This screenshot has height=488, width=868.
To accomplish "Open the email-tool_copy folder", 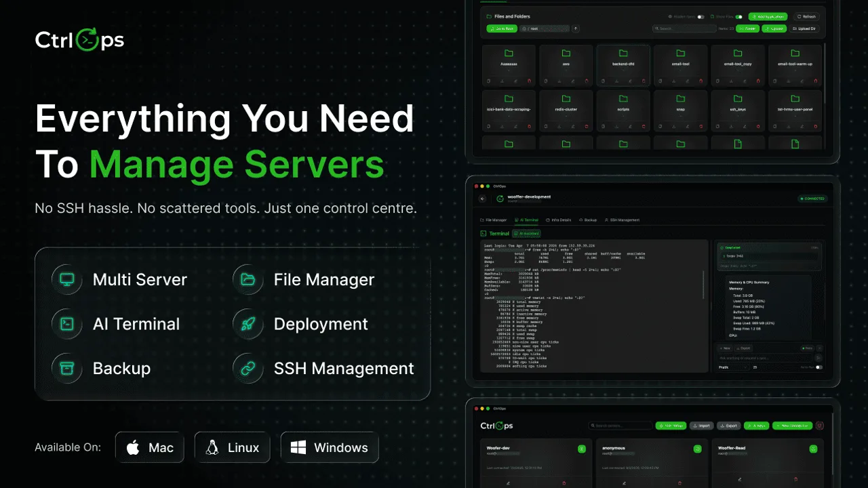I will click(x=737, y=65).
